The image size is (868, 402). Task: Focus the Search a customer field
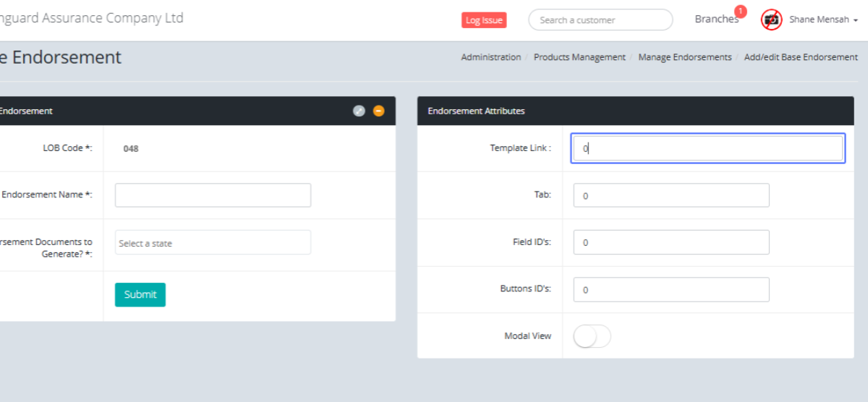600,20
